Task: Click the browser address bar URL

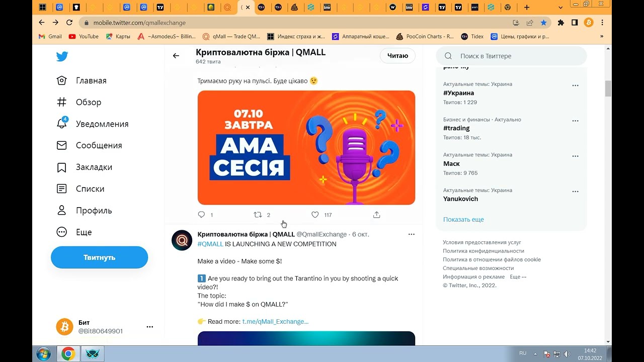Action: coord(139,23)
